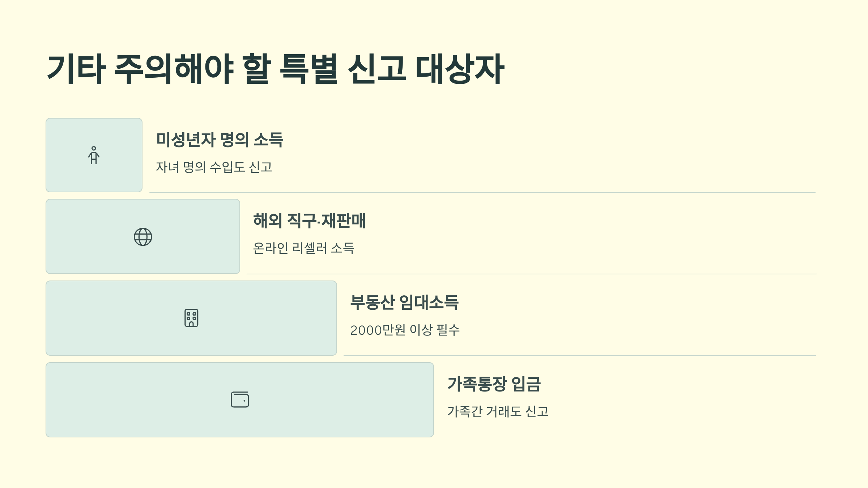Select the 가족통장 입금 heading

coord(494,384)
